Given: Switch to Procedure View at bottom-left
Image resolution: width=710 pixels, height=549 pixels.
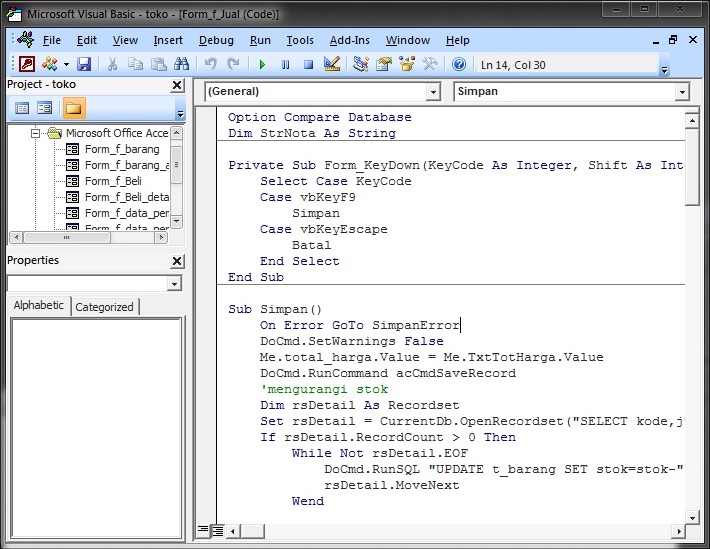Looking at the screenshot, I should tap(203, 530).
